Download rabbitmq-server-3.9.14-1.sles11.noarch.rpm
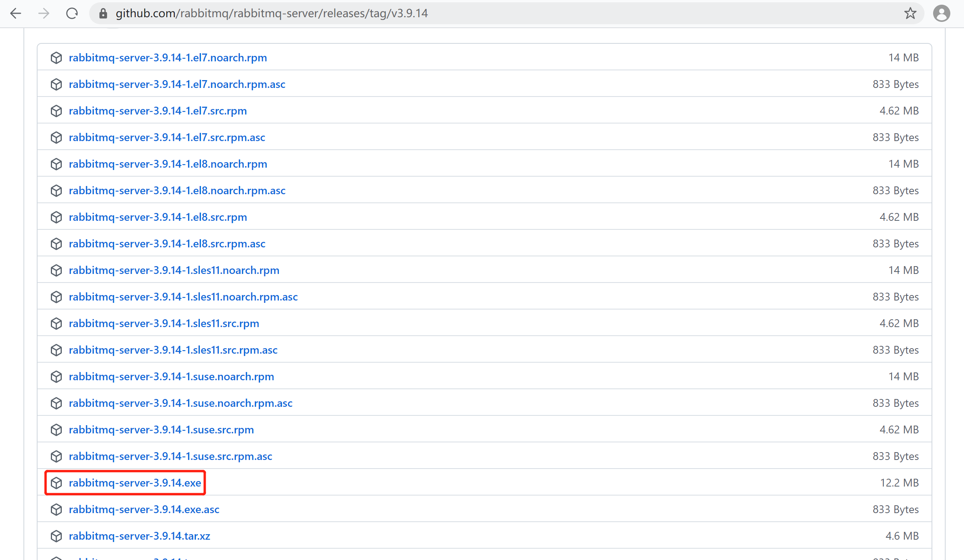The image size is (964, 560). pos(174,270)
